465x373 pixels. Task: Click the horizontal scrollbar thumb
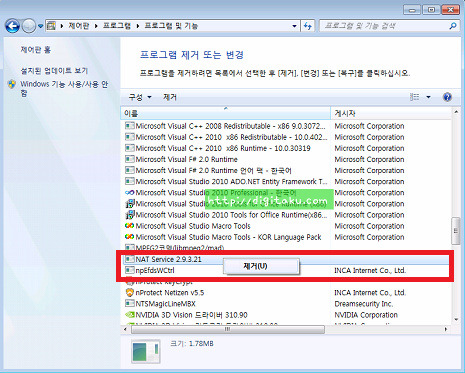(x=228, y=329)
